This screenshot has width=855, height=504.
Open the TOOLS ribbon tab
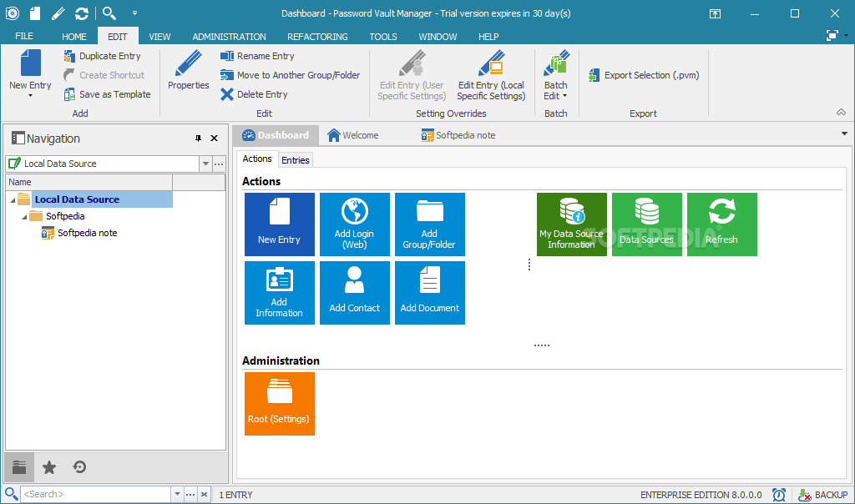coord(382,37)
